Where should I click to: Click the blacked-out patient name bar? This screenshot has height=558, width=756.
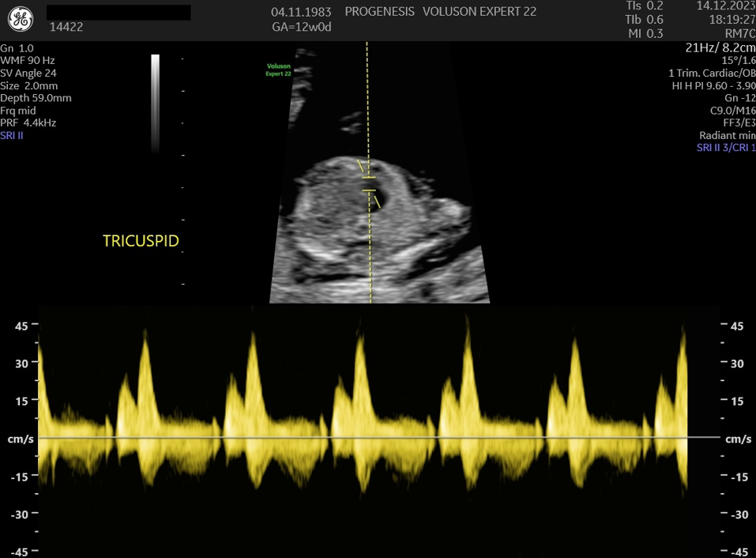point(118,12)
